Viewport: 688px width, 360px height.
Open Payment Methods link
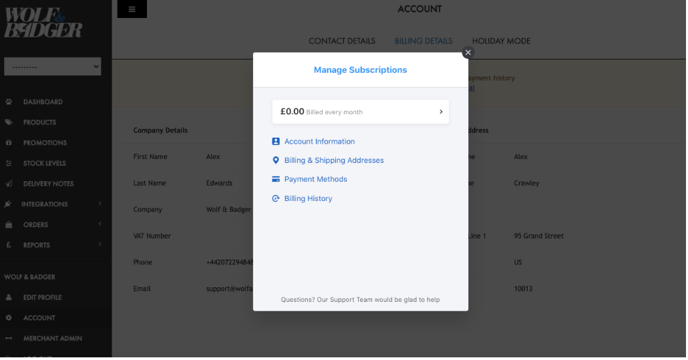(315, 179)
